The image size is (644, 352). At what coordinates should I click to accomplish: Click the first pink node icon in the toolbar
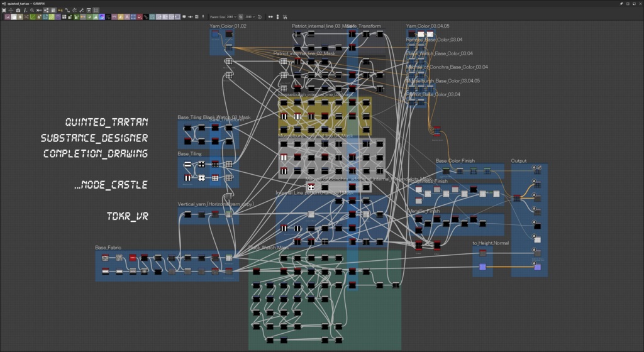[x=8, y=17]
